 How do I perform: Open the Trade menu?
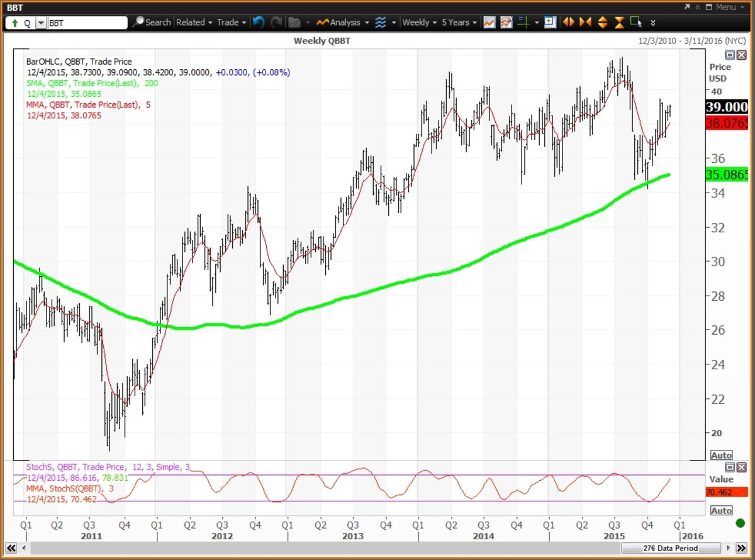(231, 22)
